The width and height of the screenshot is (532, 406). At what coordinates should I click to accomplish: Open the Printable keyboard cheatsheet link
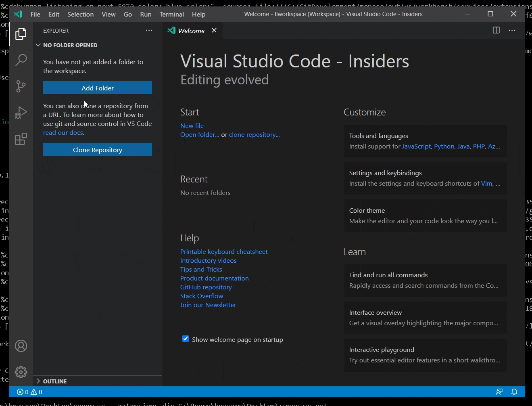tap(224, 251)
